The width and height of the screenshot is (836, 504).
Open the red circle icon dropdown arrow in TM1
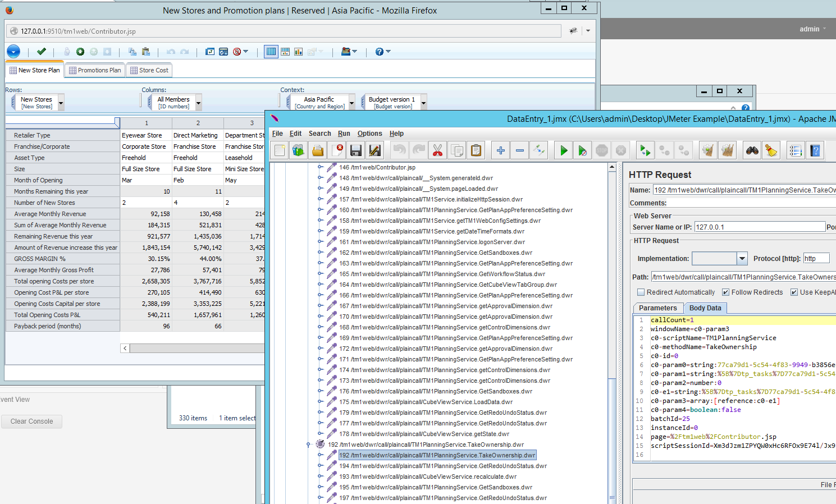(245, 52)
